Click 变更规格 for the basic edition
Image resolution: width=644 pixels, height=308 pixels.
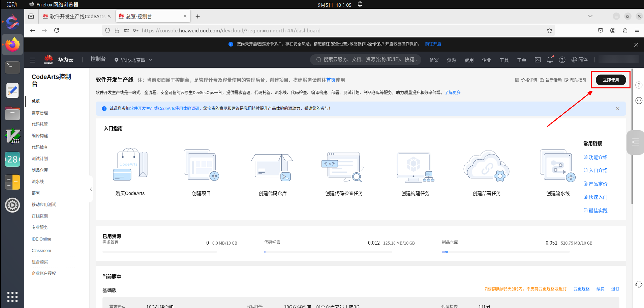(582, 289)
